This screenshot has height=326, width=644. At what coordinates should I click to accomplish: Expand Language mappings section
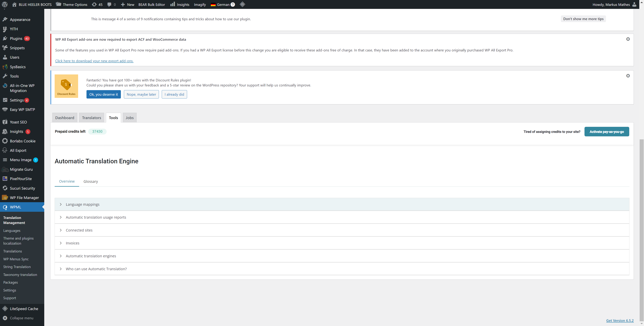[x=342, y=204]
